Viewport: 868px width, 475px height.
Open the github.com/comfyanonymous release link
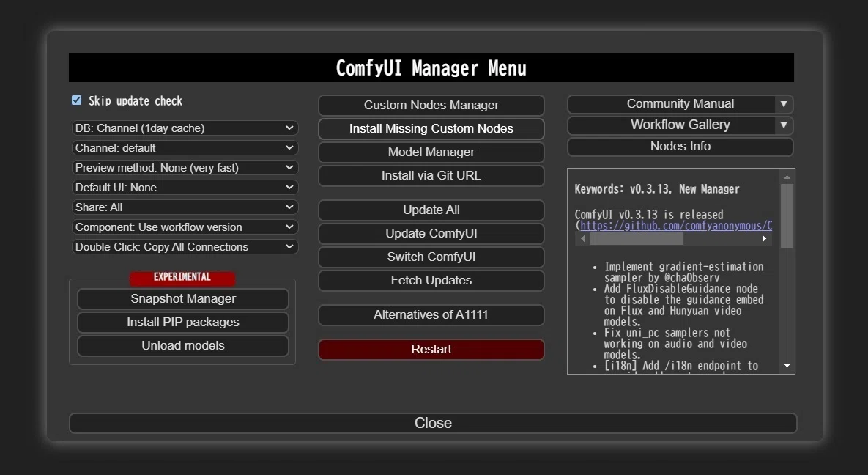pos(676,226)
